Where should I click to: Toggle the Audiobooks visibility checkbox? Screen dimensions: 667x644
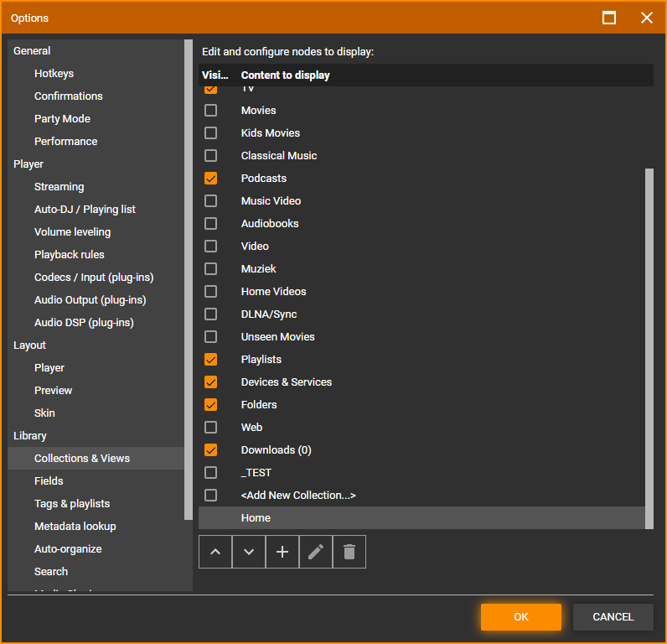(210, 224)
